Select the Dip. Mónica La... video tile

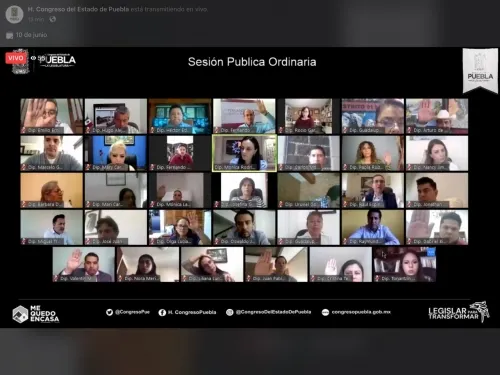tap(180, 190)
